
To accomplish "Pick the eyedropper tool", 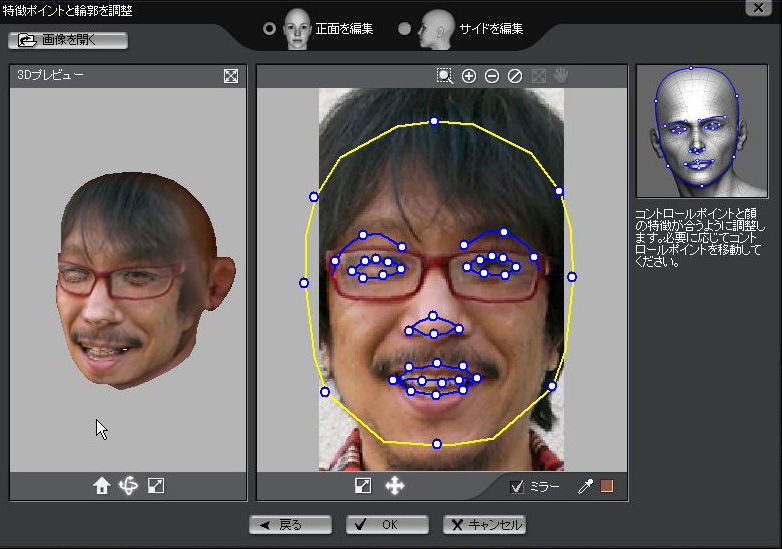I will (585, 487).
